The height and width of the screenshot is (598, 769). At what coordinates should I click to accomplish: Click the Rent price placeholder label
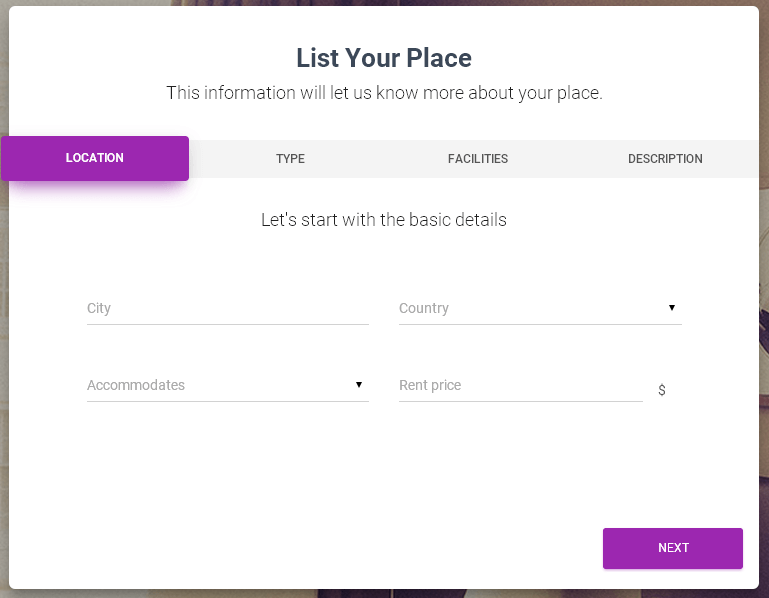pyautogui.click(x=430, y=386)
